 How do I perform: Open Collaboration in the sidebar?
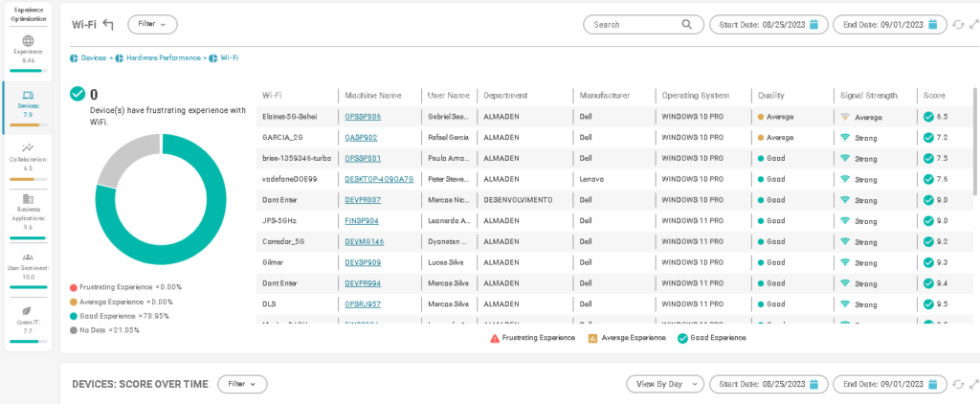click(x=29, y=147)
